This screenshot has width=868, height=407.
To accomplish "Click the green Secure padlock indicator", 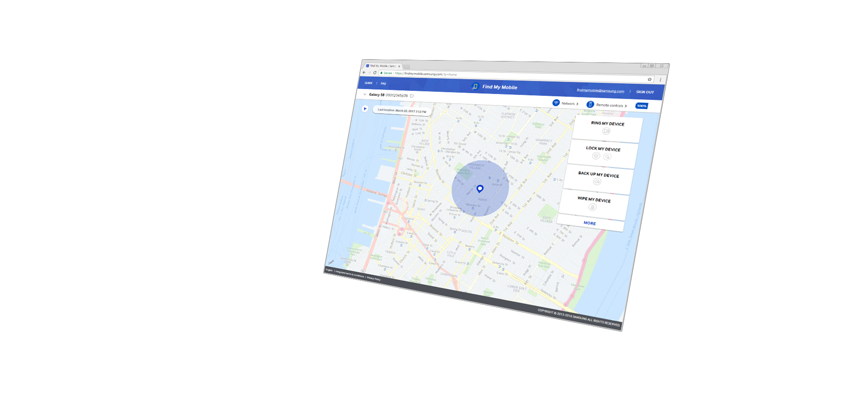I will [387, 73].
